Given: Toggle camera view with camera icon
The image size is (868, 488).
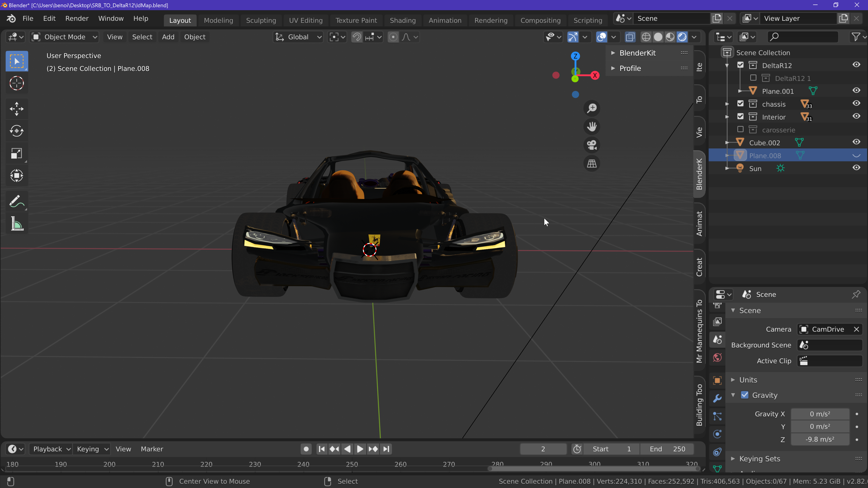Looking at the screenshot, I should pos(592,145).
